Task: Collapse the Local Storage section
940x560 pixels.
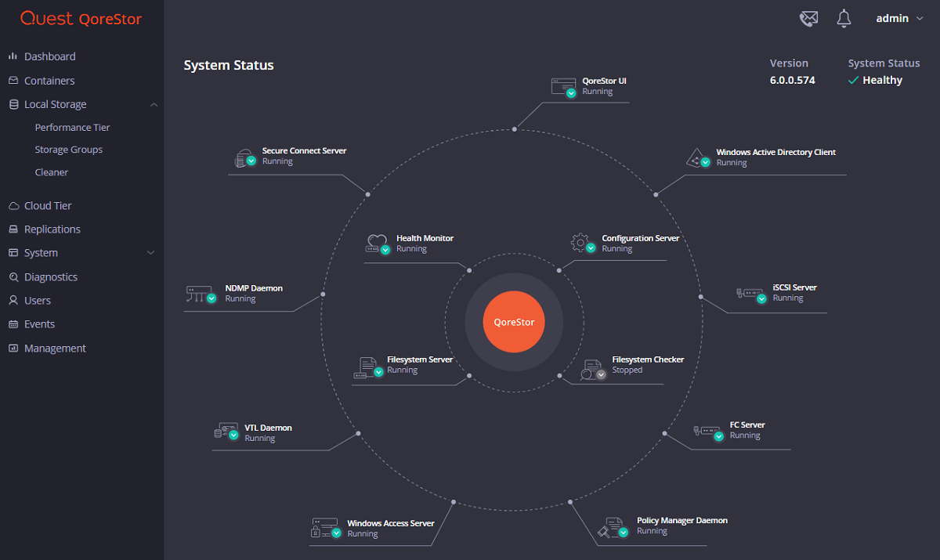Action: [154, 103]
